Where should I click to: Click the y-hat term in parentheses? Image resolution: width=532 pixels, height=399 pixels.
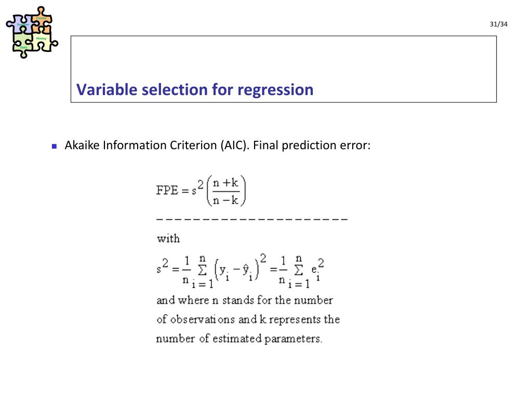coord(247,271)
